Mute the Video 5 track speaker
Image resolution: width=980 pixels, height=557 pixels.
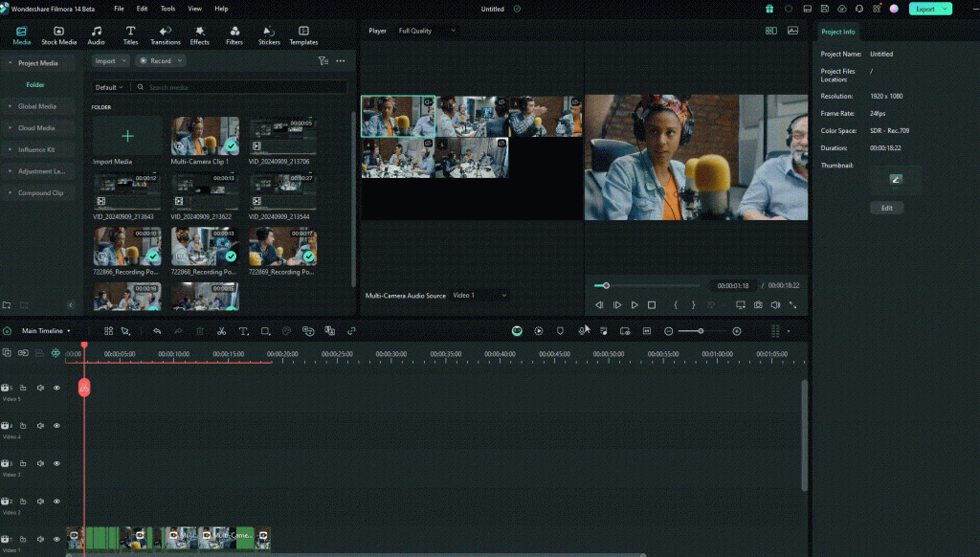pyautogui.click(x=40, y=388)
